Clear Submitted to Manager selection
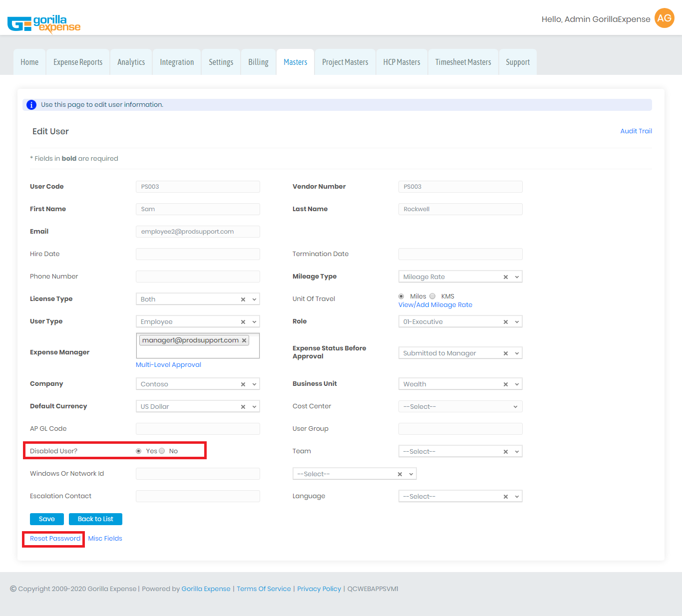Image resolution: width=682 pixels, height=616 pixels. coord(505,353)
